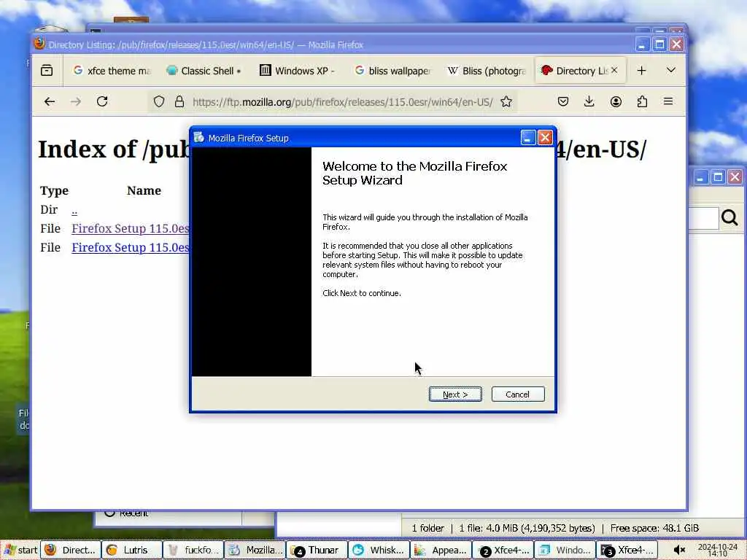
Task: Click '1 file: 4.0 MiB (4,190,352 bytes)' status entry
Action: click(527, 528)
